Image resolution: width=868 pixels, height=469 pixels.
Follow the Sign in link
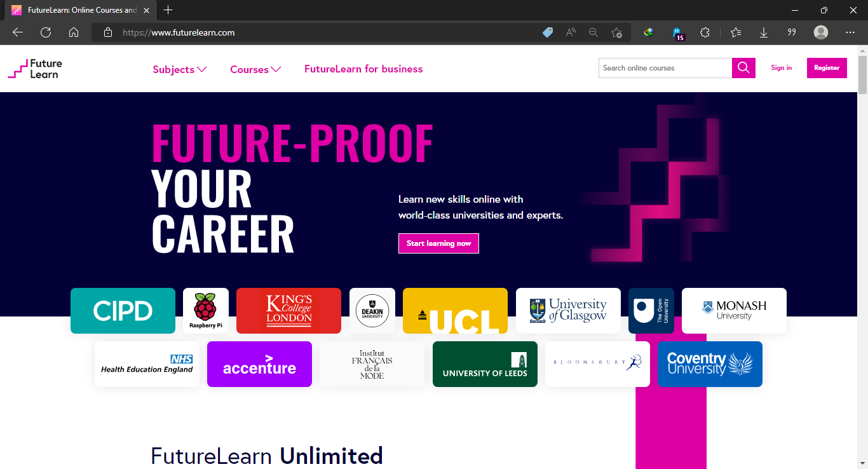coord(781,68)
